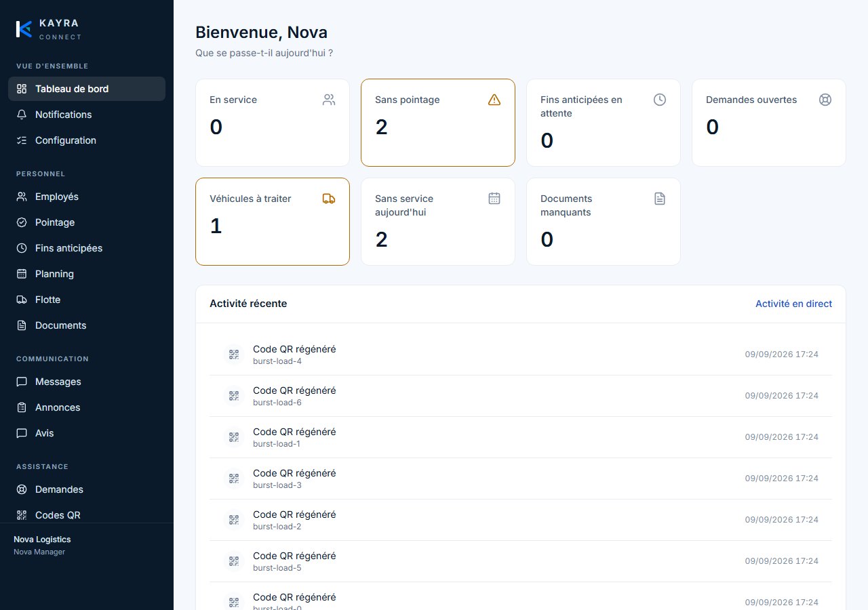Click the Tableau de bord grid icon
This screenshot has width=868, height=610.
22,89
